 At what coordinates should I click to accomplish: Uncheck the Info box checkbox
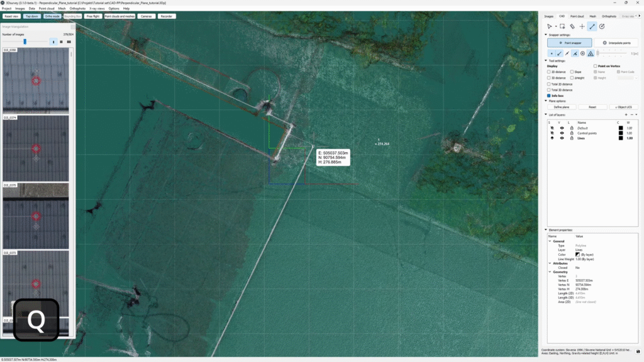548,96
